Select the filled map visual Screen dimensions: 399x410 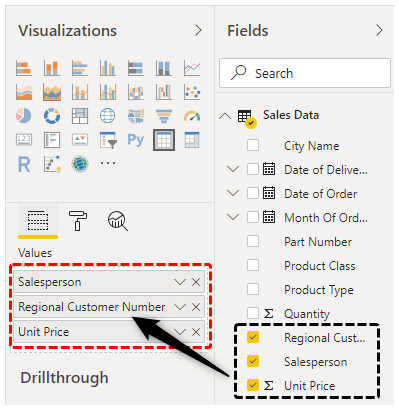[136, 116]
